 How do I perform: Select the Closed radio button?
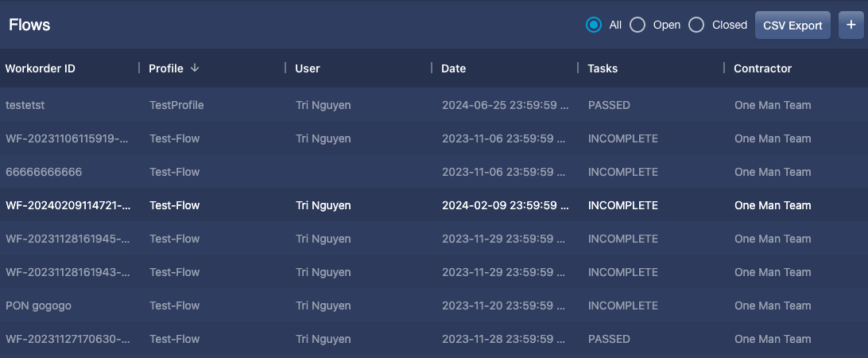(696, 25)
